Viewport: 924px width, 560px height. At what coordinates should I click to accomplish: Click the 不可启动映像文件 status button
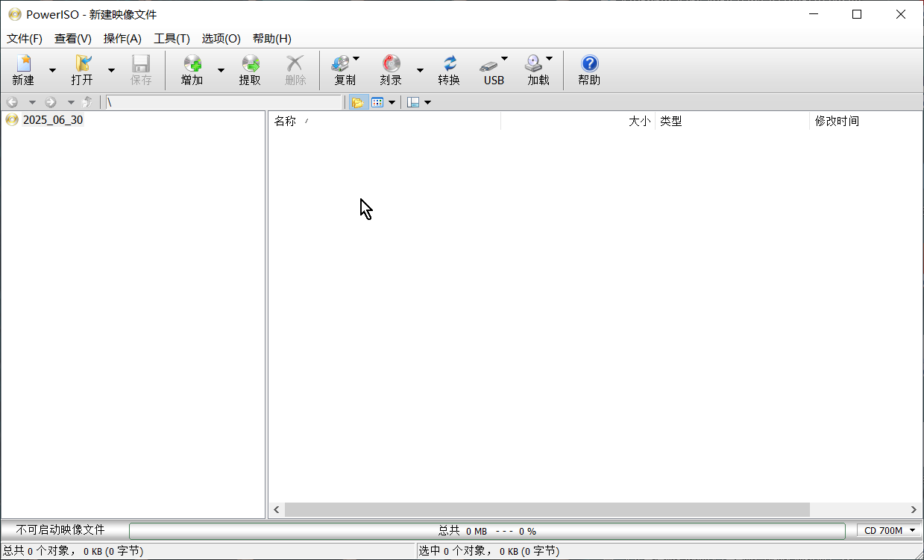click(60, 530)
